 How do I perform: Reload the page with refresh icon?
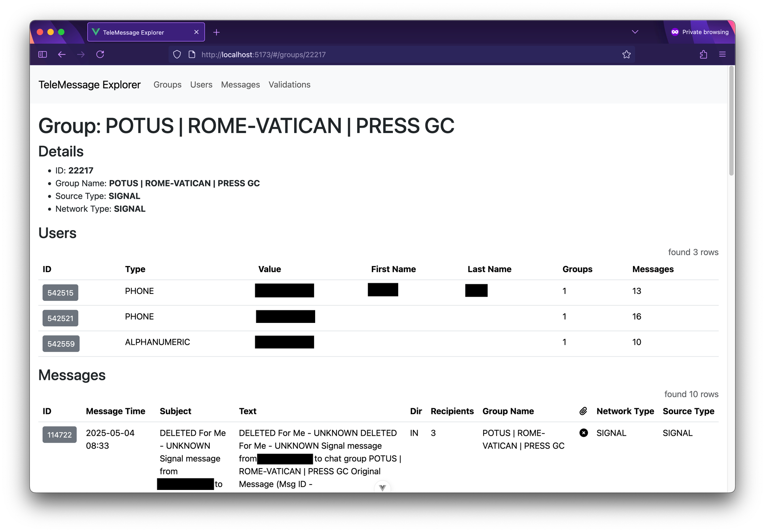[100, 54]
